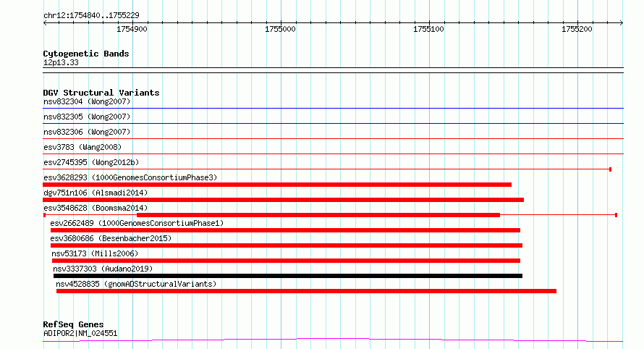
Task: Click the 1755000 ruler position
Action: pos(280,29)
